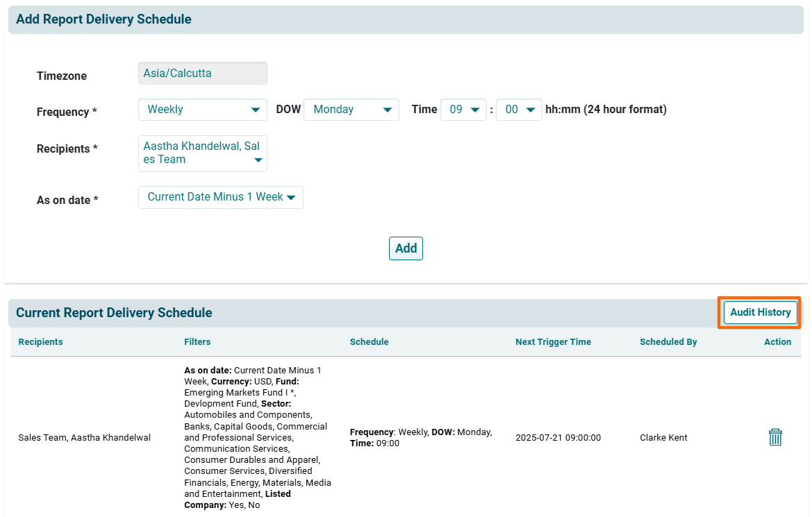Expand the Recipients multi-select dropdown
812x517 pixels.
click(202, 153)
